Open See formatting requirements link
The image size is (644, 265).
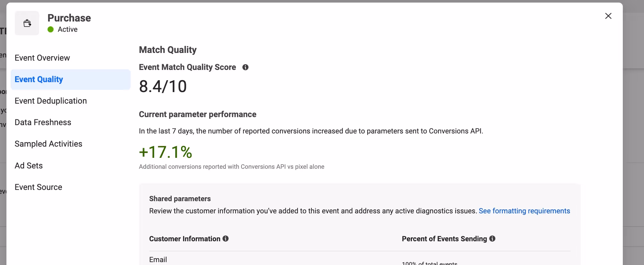click(524, 211)
